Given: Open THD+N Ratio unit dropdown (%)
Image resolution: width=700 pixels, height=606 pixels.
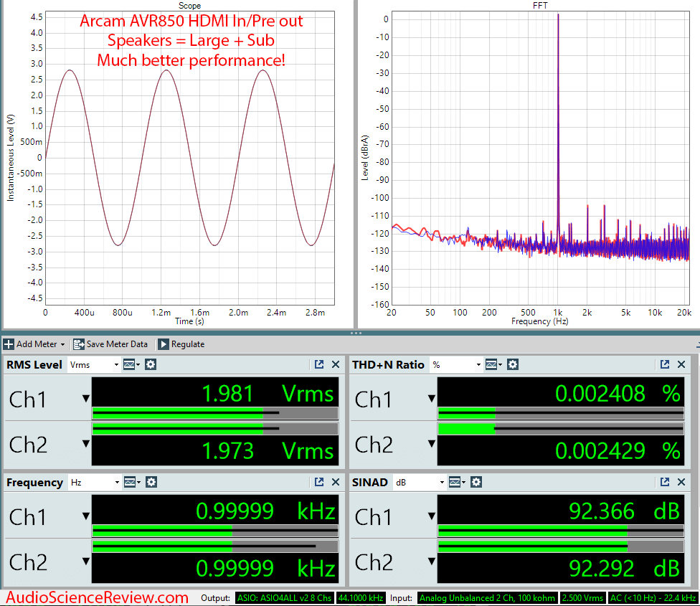Looking at the screenshot, I should [x=456, y=364].
